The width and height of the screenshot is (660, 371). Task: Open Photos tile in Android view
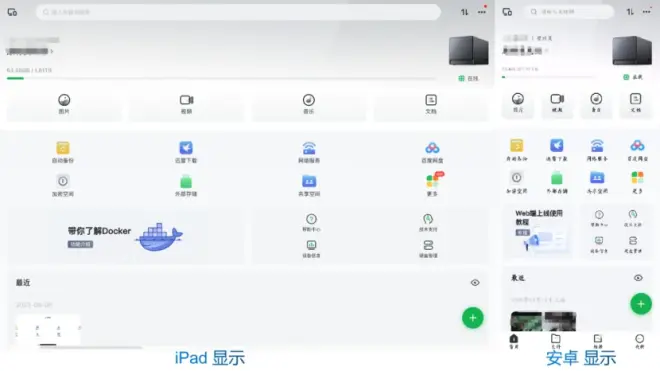pyautogui.click(x=518, y=103)
